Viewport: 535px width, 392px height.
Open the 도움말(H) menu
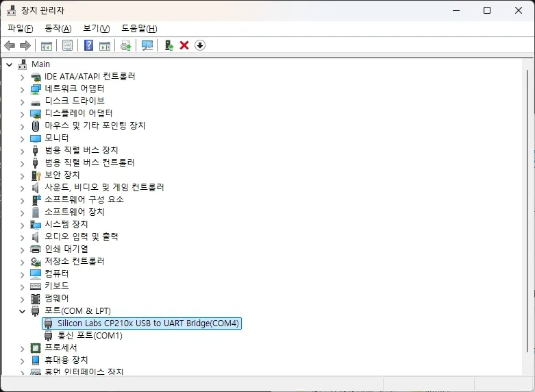pos(139,28)
